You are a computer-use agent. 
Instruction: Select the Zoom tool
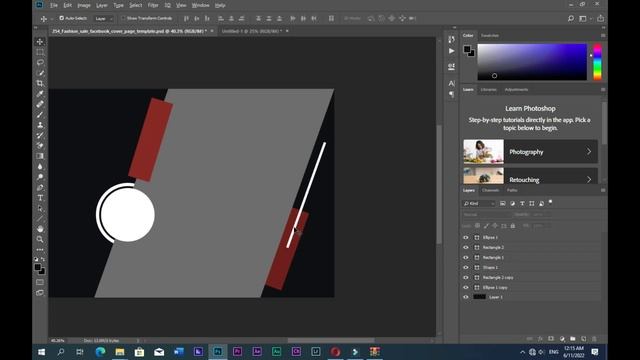40,239
